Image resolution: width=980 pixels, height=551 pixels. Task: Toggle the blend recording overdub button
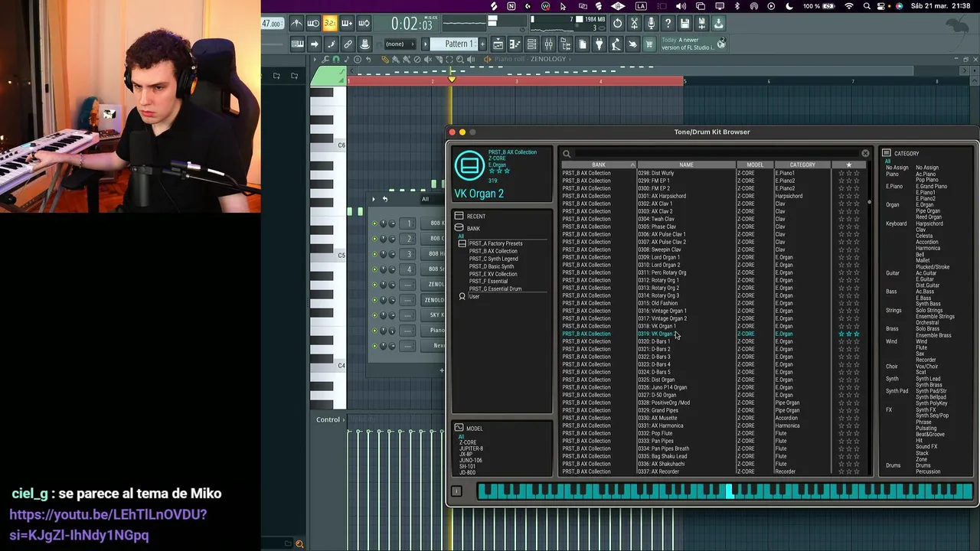[346, 24]
